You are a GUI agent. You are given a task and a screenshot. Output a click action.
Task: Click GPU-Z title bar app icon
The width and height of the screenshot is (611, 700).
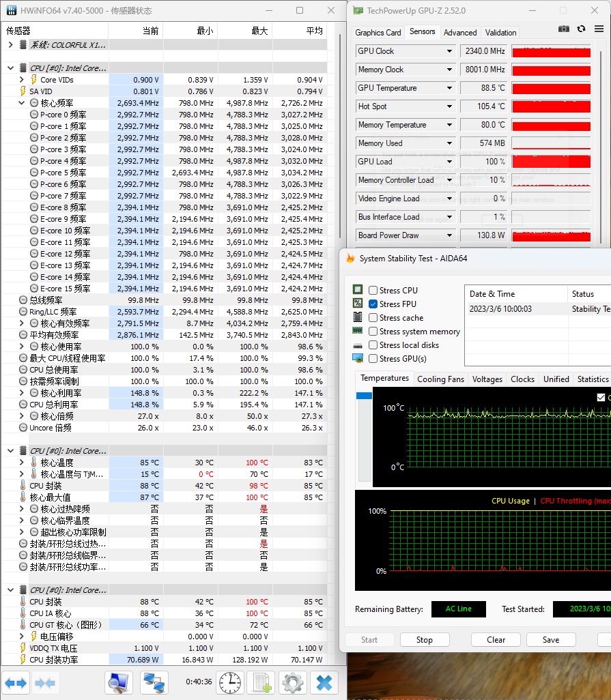[x=358, y=10]
